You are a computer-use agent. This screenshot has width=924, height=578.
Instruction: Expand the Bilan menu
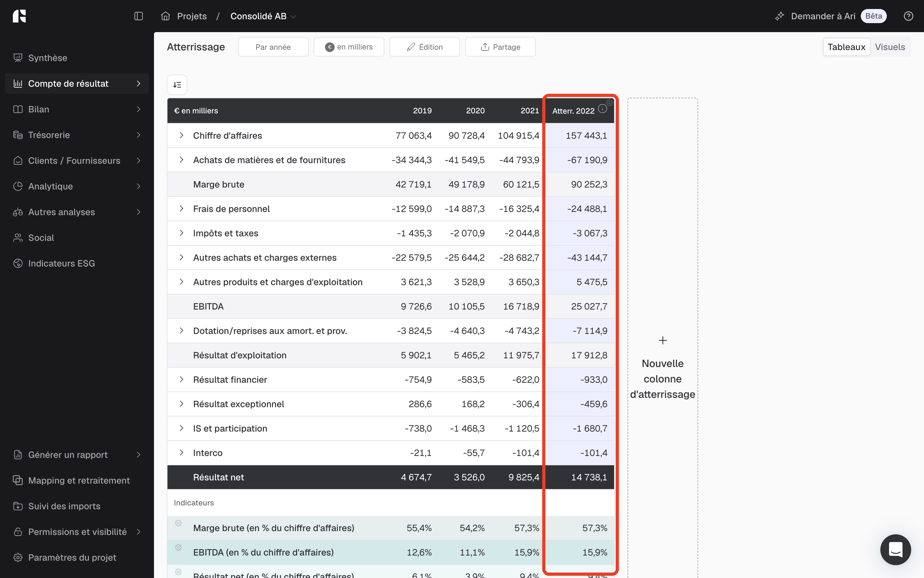click(x=139, y=109)
